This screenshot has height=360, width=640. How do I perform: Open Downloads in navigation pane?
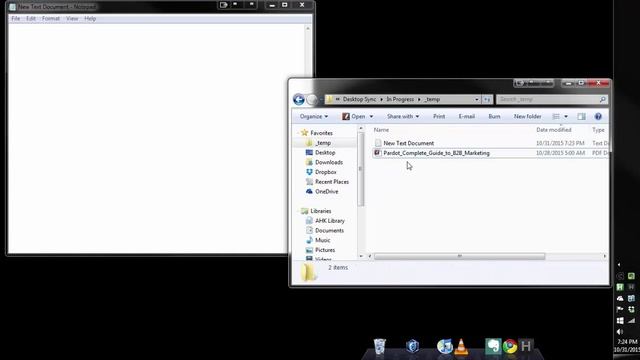point(329,162)
